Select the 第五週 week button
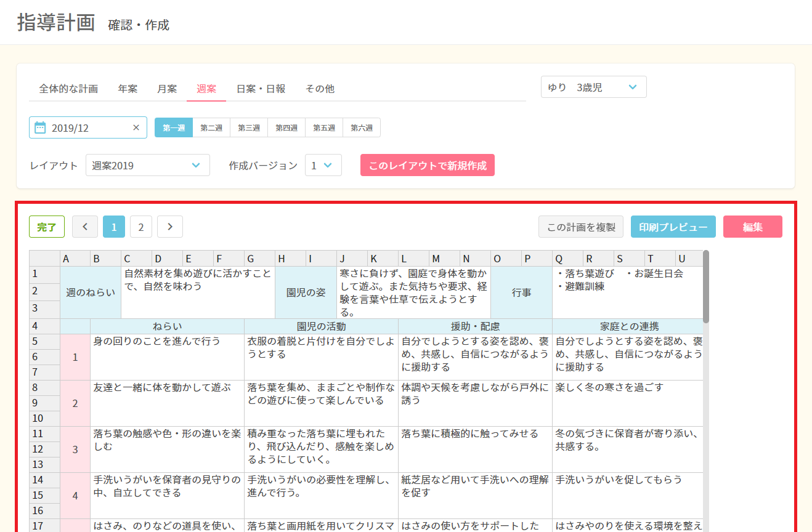This screenshot has width=812, height=532. coord(324,127)
